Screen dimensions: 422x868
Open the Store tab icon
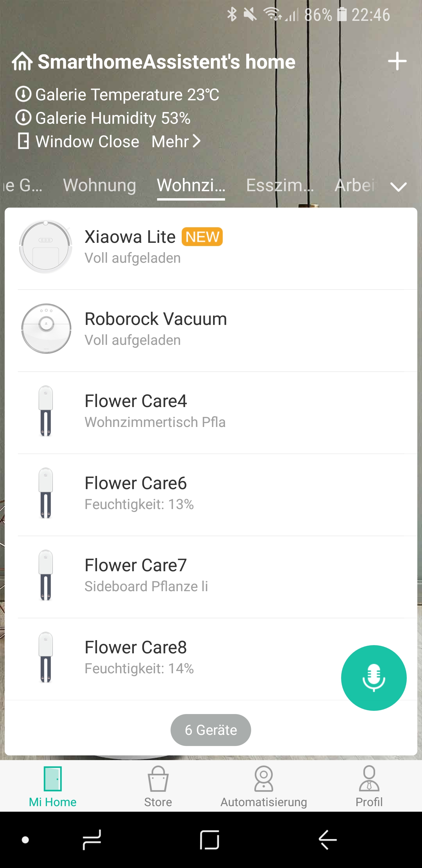[x=158, y=779]
